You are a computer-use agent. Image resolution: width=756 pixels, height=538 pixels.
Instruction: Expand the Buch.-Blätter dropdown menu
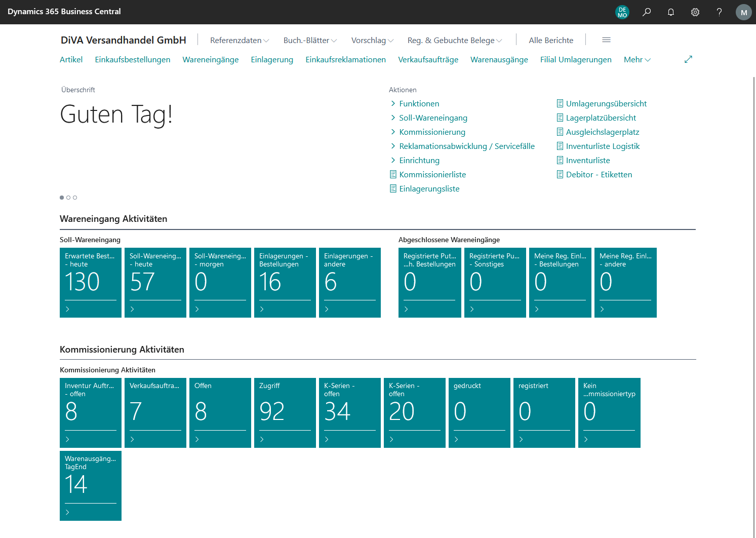(310, 40)
